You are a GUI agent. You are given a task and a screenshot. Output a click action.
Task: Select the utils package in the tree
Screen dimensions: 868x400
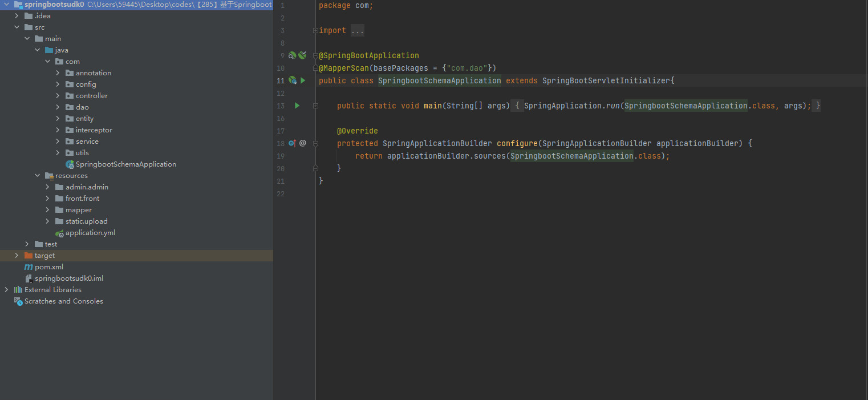[x=82, y=153]
